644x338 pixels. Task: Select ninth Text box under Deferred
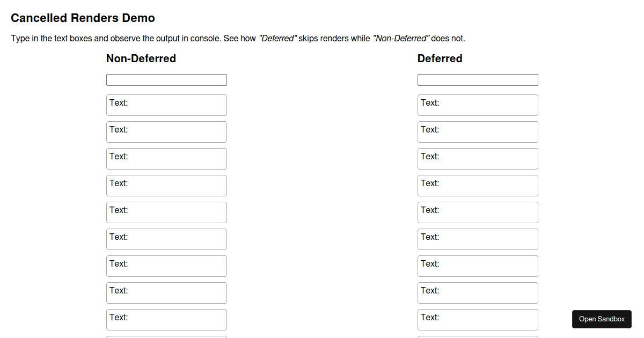tap(478, 320)
